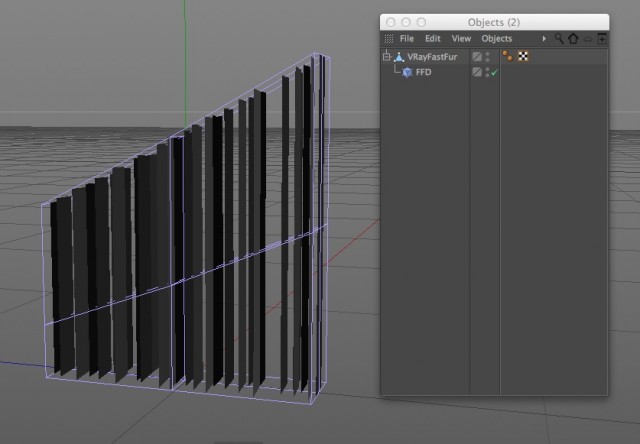Click the eye icon in Objects toolbar
Screen dimensions: 640x444
(x=588, y=39)
